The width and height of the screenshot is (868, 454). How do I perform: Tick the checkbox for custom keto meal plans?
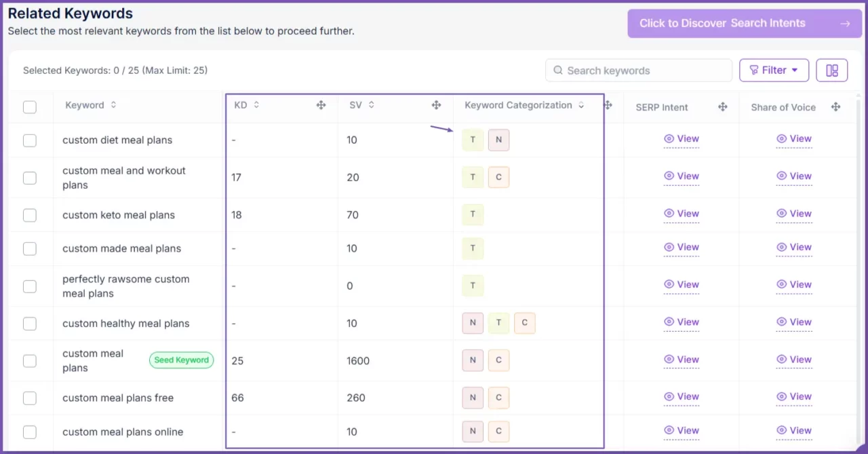[30, 215]
